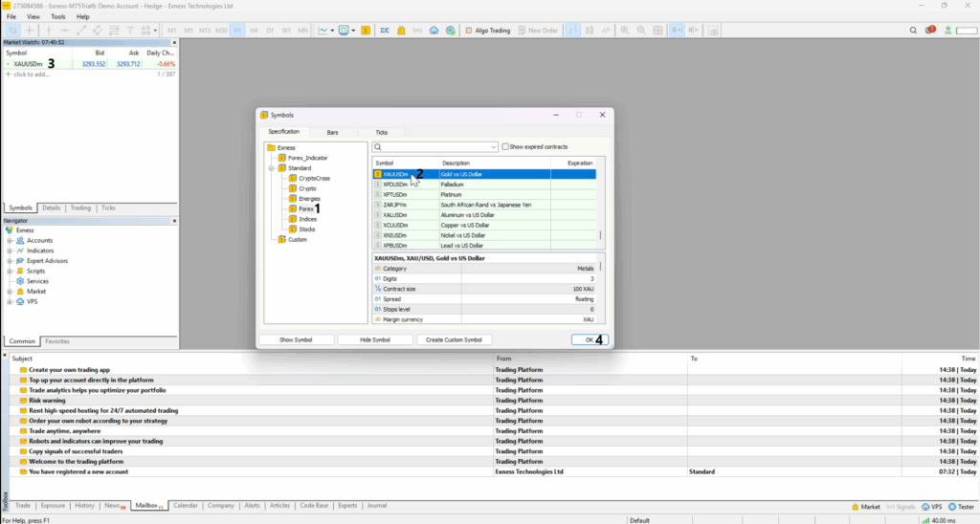Expand the Accounts node in Navigator

point(10,241)
